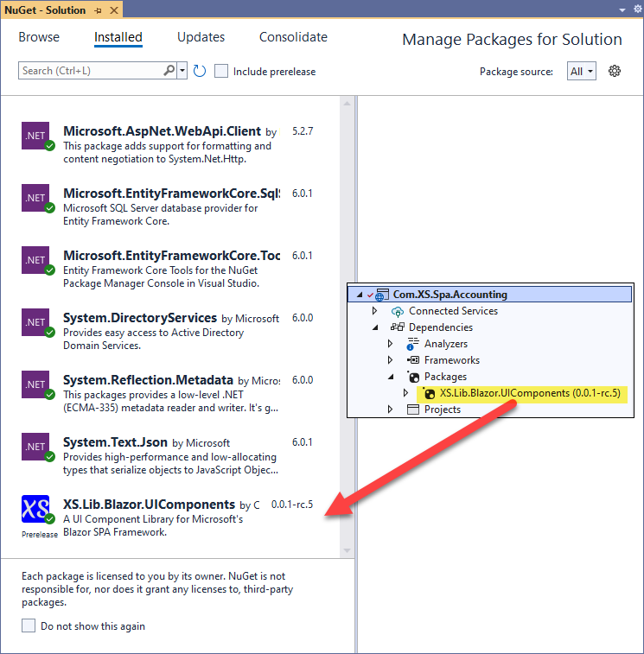Expand the Analyzers node
The image size is (644, 654).
tap(390, 343)
